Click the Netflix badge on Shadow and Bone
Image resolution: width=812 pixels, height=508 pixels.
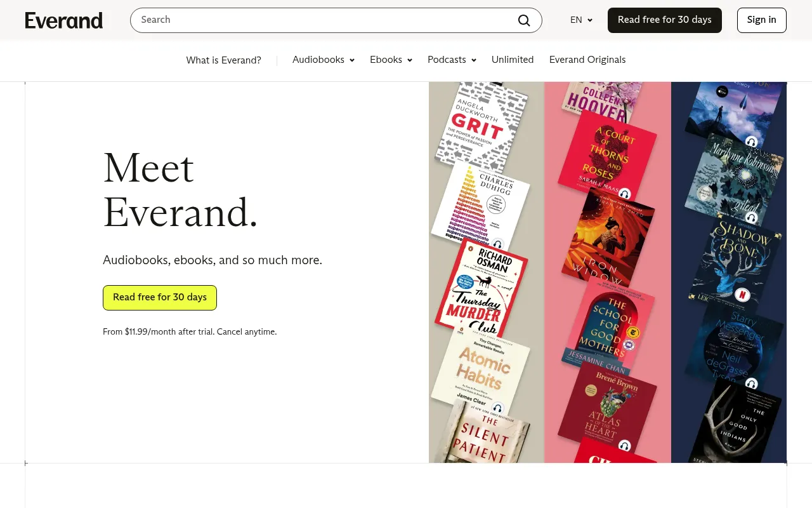pos(743,295)
